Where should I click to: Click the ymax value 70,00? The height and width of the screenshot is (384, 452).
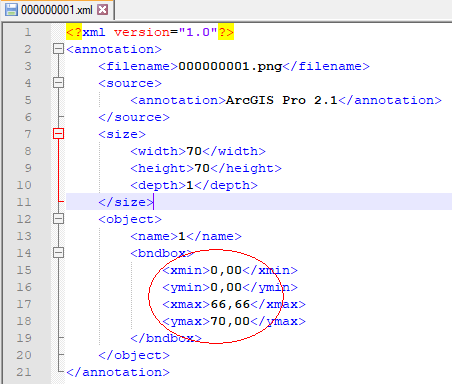click(x=230, y=321)
